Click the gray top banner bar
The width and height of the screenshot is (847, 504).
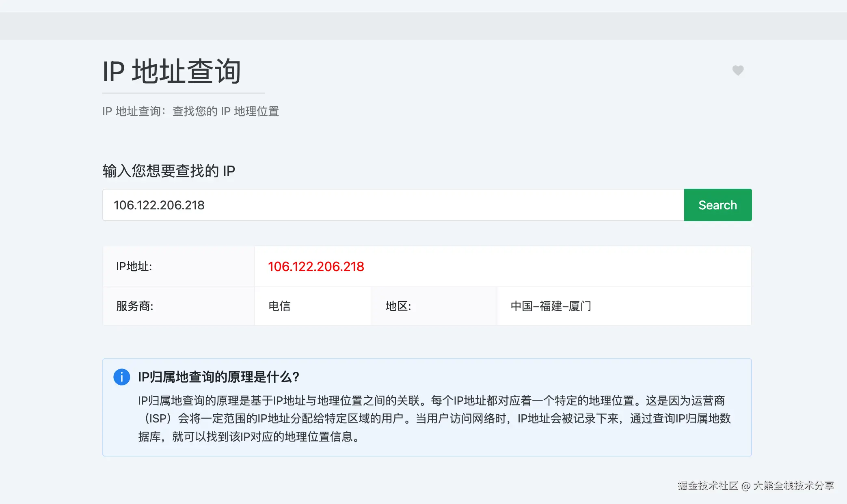pyautogui.click(x=423, y=26)
